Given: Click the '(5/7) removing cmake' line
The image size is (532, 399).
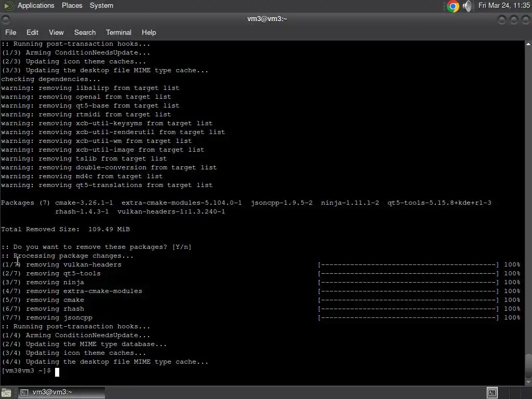Looking at the screenshot, I should coord(43,300).
